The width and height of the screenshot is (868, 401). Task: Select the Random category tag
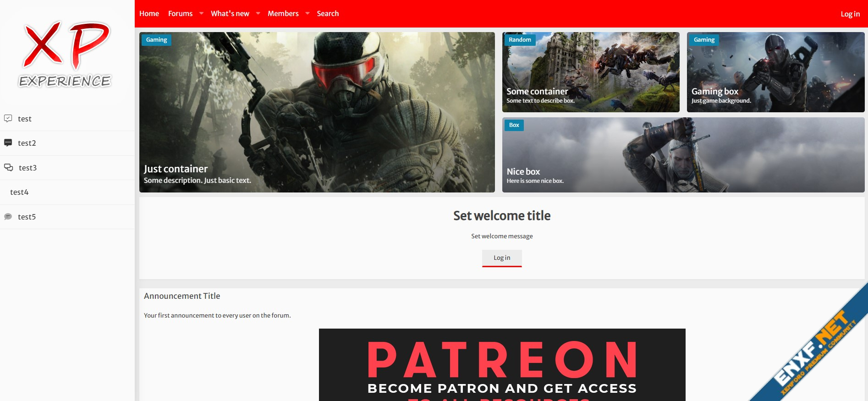pyautogui.click(x=520, y=40)
